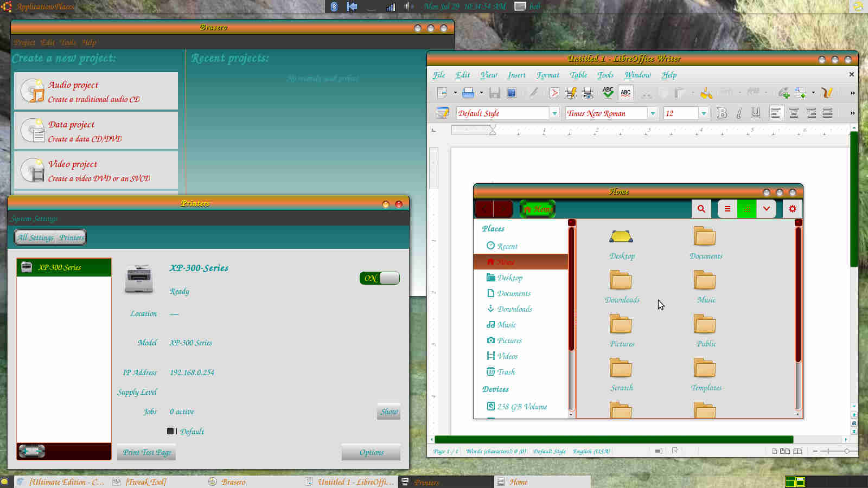
Task: Select Center Horizontally alignment in Writer
Action: 794,113
